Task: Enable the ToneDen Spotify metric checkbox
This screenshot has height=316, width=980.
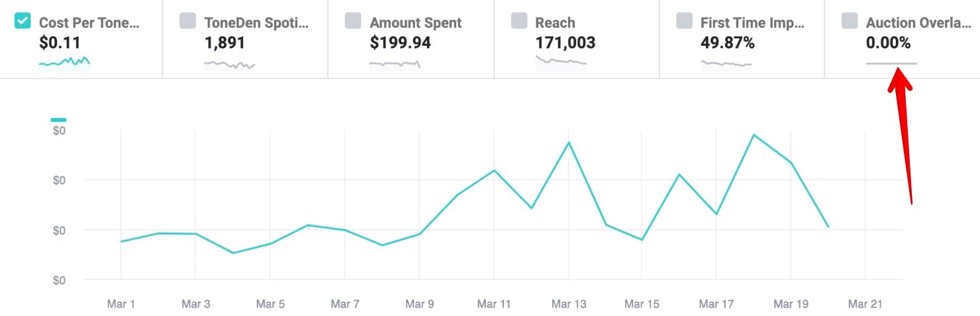Action: 187,21
